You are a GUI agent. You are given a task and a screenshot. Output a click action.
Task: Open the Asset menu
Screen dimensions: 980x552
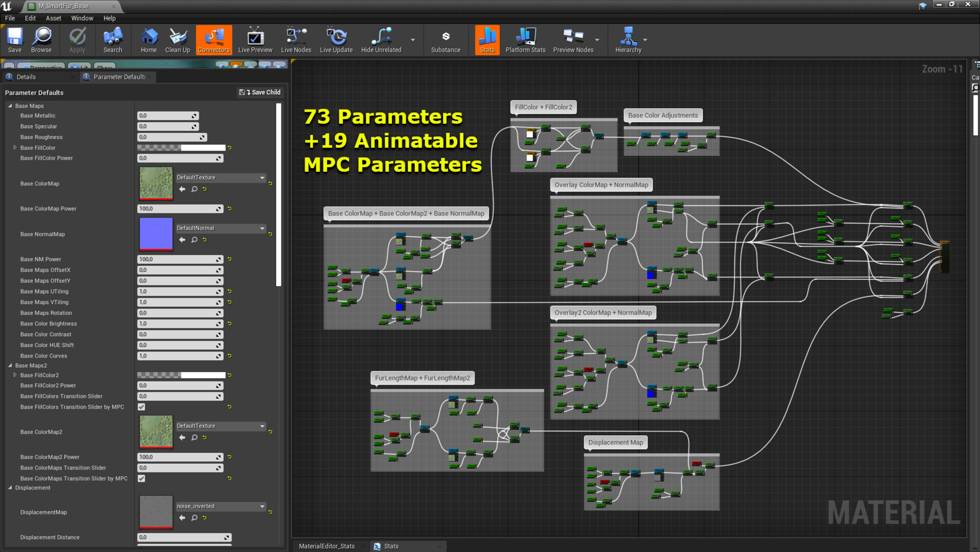pos(53,18)
